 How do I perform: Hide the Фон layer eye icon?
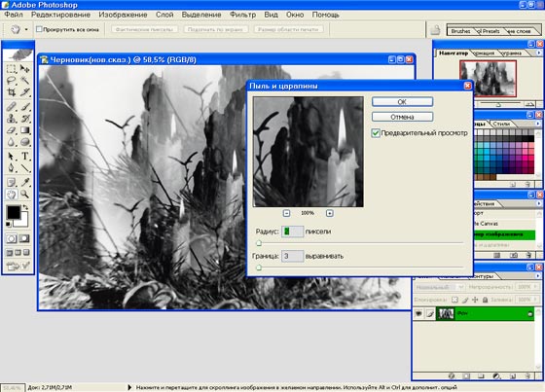coord(418,313)
